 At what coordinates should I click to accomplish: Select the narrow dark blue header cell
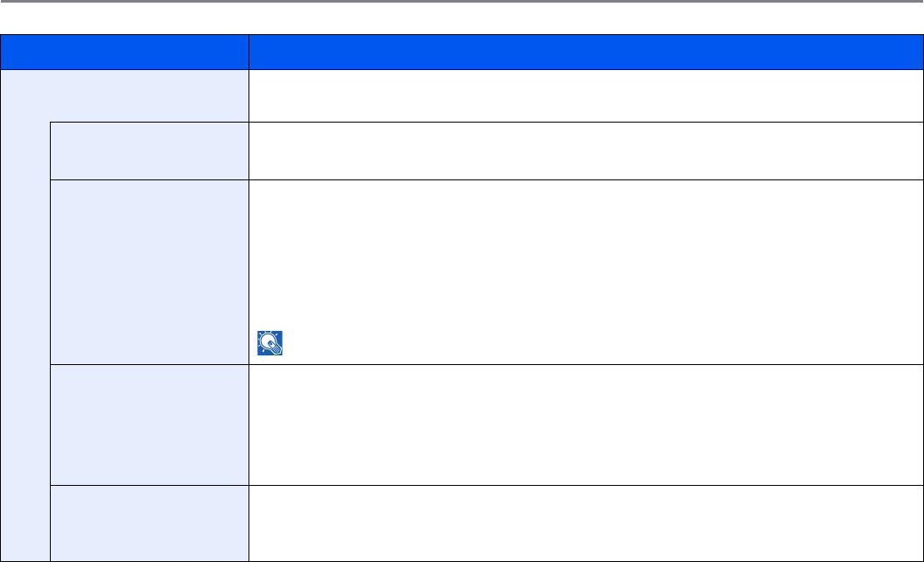click(124, 53)
